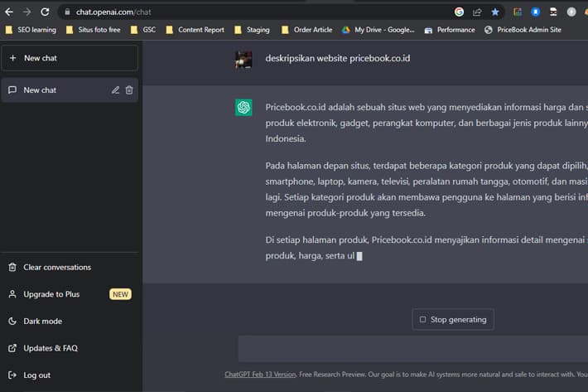
Task: Click the yellow NEW badge
Action: coord(120,294)
